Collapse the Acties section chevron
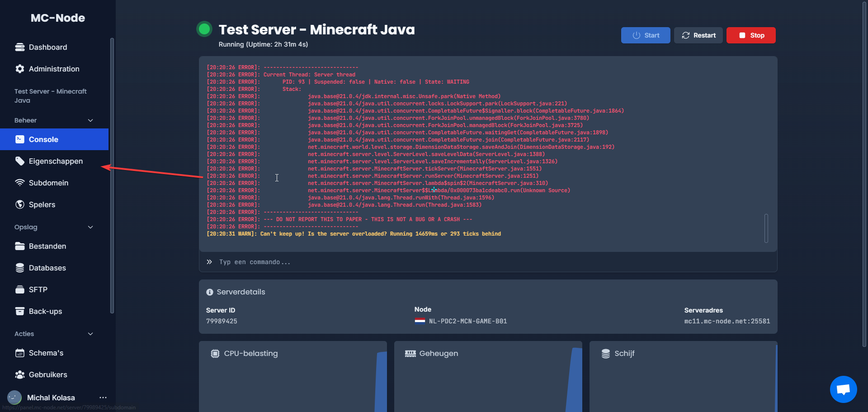Image resolution: width=868 pixels, height=412 pixels. pos(90,334)
